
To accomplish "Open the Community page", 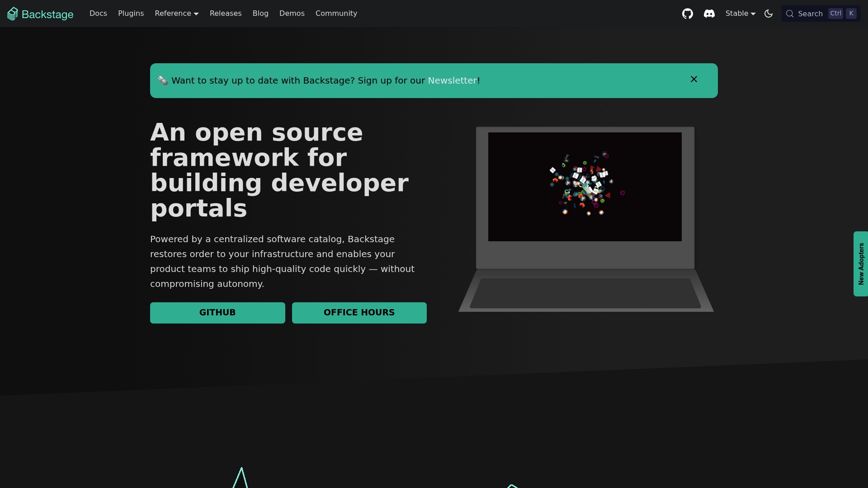I will coord(336,14).
